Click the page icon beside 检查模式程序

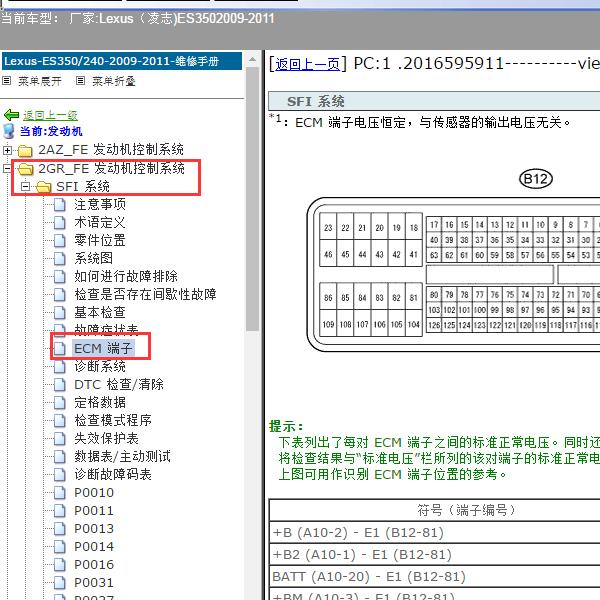click(59, 421)
